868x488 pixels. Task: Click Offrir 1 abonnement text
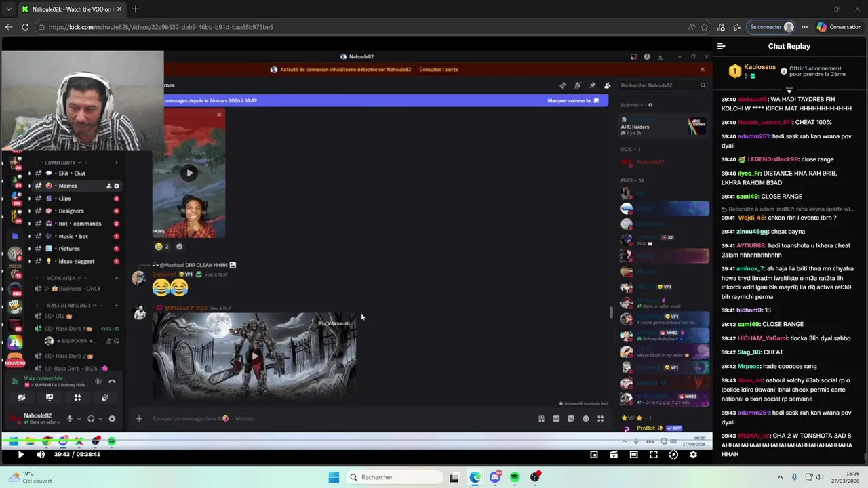[815, 68]
